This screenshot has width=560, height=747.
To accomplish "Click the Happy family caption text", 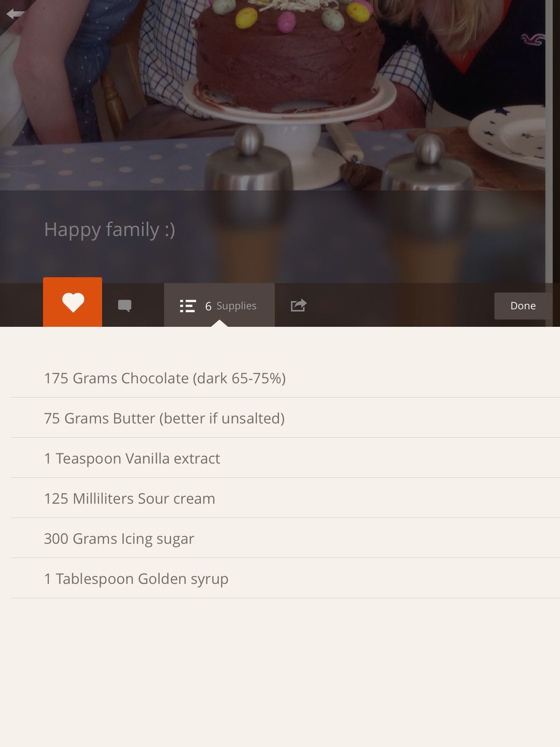I will [110, 230].
